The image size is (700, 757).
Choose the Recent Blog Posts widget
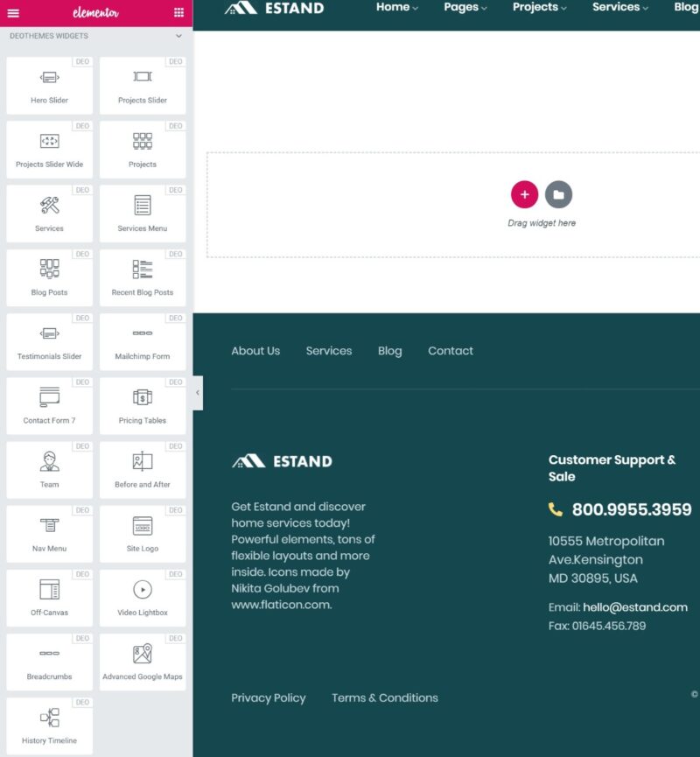[x=143, y=277]
